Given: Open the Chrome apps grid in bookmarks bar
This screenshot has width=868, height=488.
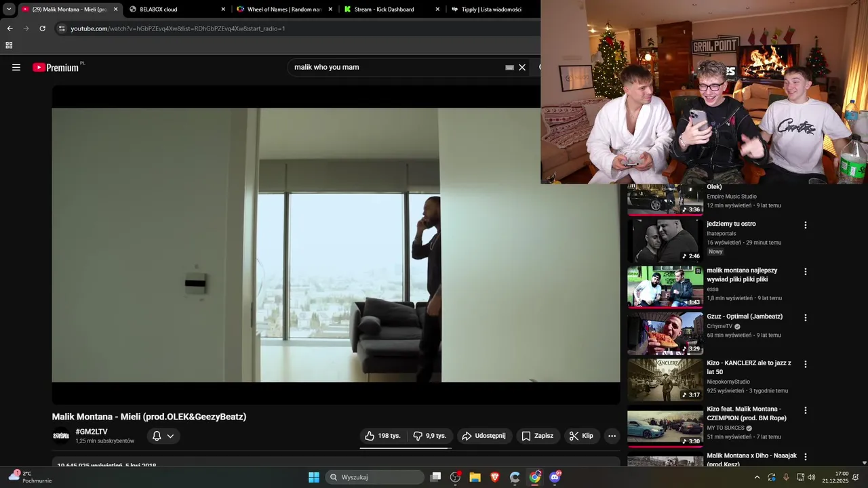Looking at the screenshot, I should coord(9,45).
